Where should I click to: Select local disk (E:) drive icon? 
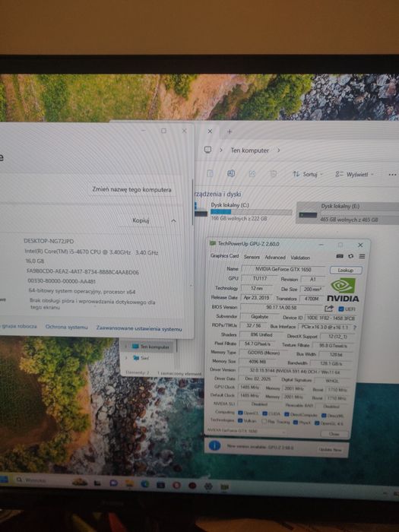[308, 215]
